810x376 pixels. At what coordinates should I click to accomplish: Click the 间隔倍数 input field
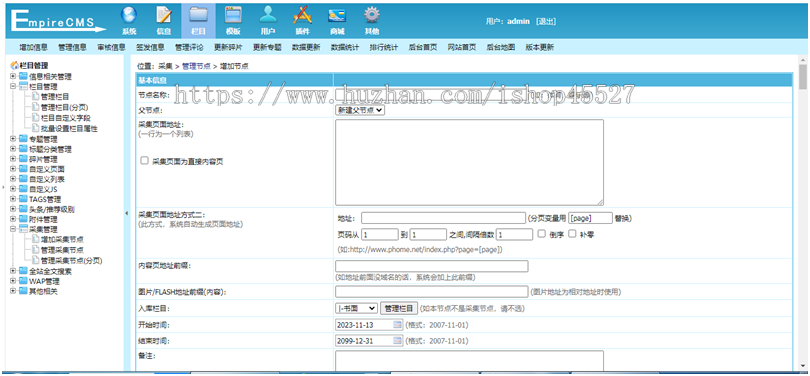click(x=515, y=234)
